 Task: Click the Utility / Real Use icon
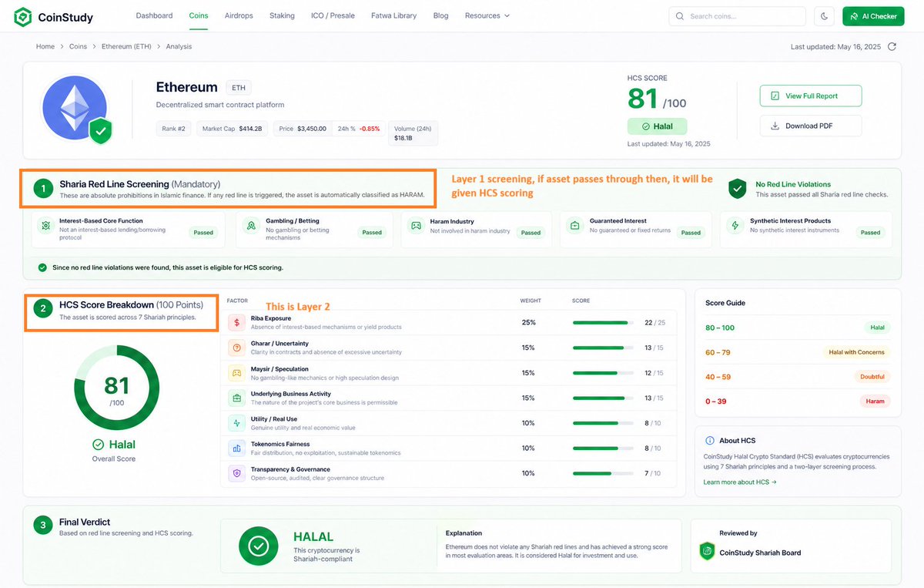[236, 423]
